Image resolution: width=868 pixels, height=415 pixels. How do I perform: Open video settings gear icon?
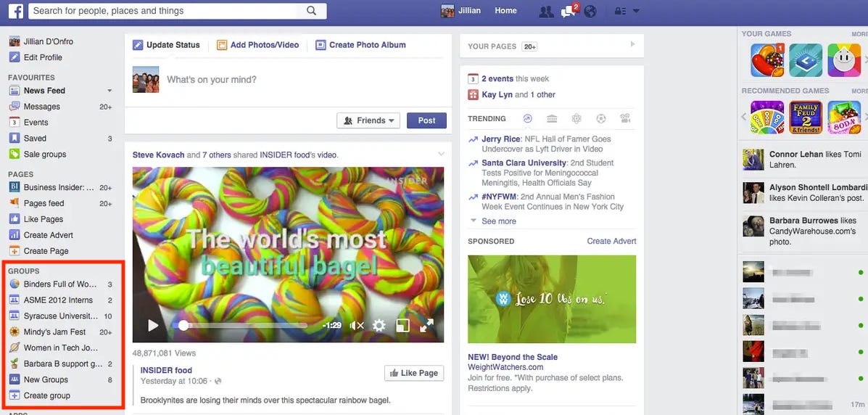pos(379,325)
